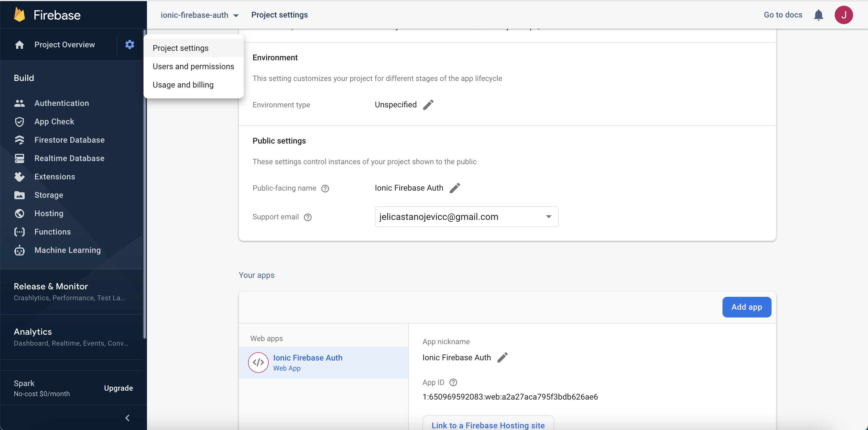
Task: Click the sidebar scrollbar
Action: (145, 184)
